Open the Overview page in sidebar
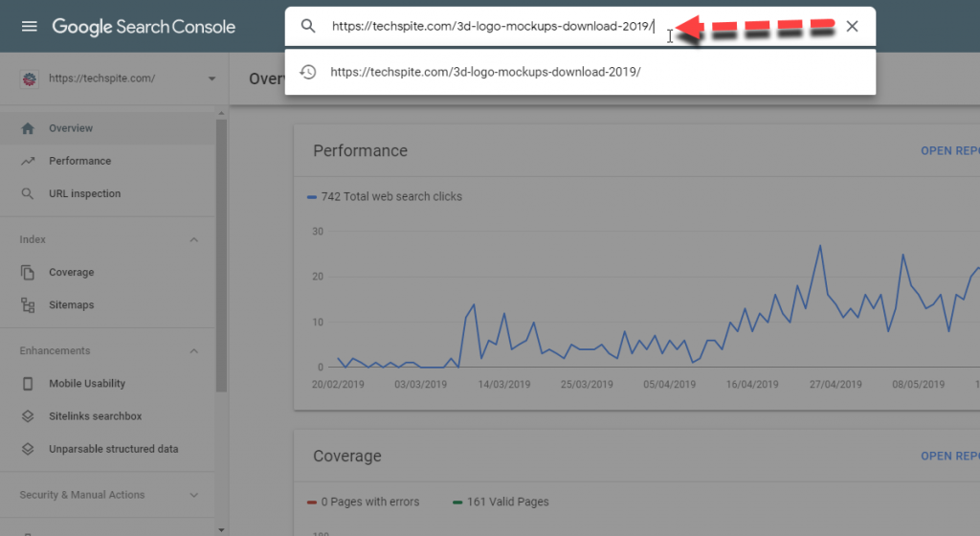The height and width of the screenshot is (536, 980). click(107, 128)
